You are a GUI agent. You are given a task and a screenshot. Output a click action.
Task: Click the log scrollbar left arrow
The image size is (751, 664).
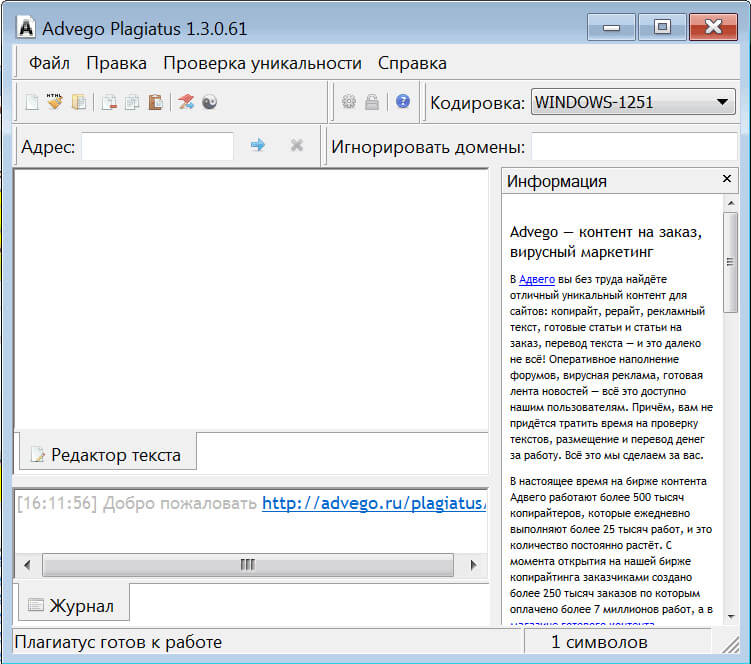(27, 565)
